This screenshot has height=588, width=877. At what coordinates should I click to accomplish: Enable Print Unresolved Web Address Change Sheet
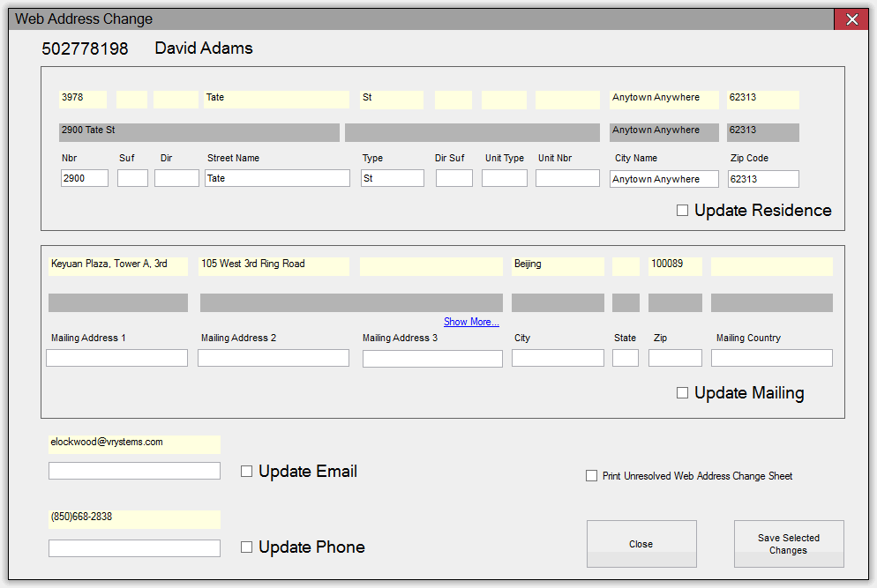pos(591,476)
